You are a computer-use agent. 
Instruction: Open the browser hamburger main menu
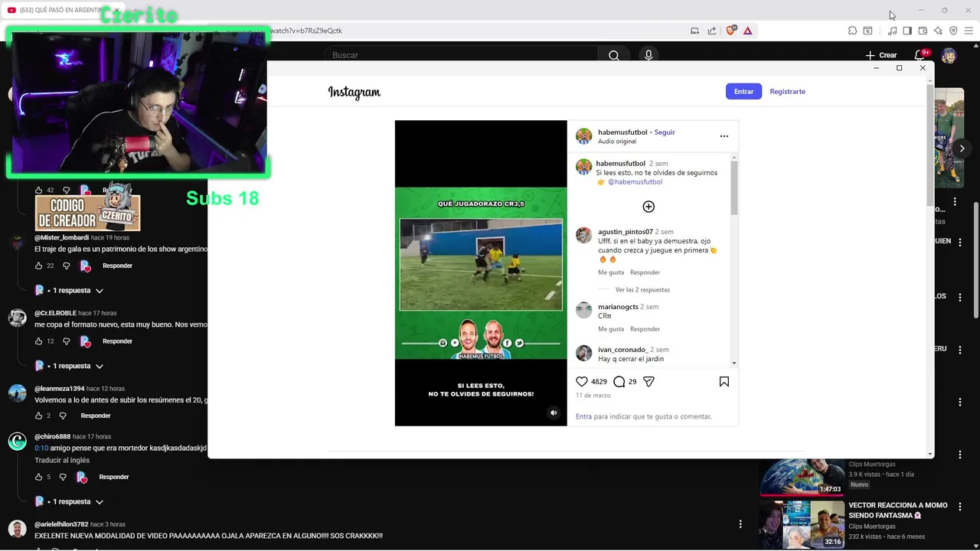tap(969, 31)
